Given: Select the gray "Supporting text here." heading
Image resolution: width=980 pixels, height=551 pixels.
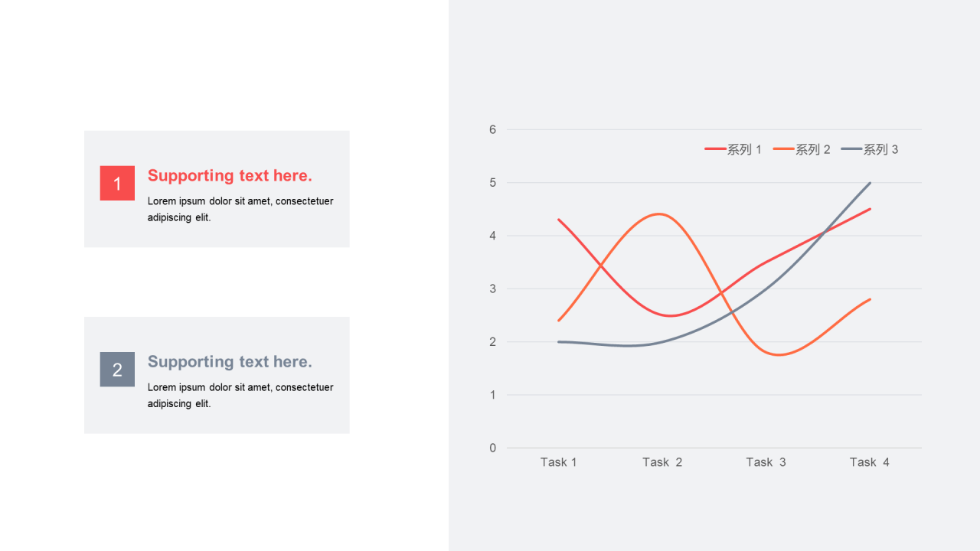Looking at the screenshot, I should (230, 362).
